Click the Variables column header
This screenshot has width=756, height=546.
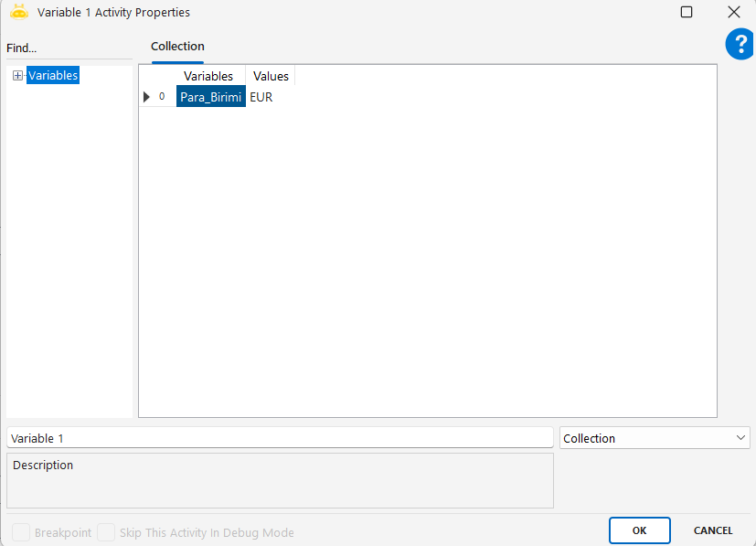(x=208, y=77)
